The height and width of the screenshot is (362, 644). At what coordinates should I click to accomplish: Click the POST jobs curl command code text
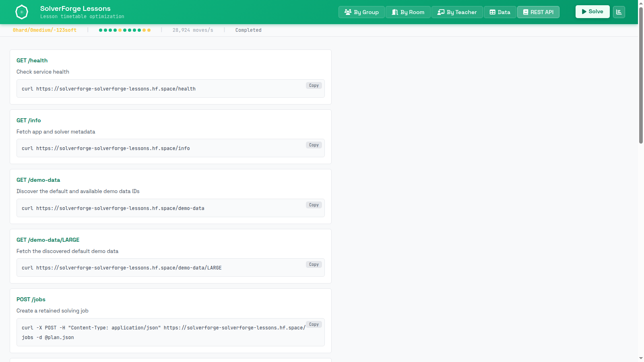coord(163,333)
